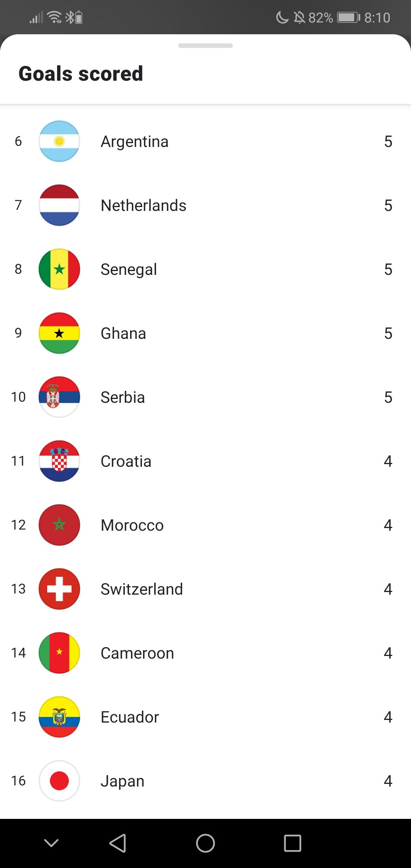Open recent apps square button
Viewport: 411px width, 868px height.
click(x=293, y=843)
